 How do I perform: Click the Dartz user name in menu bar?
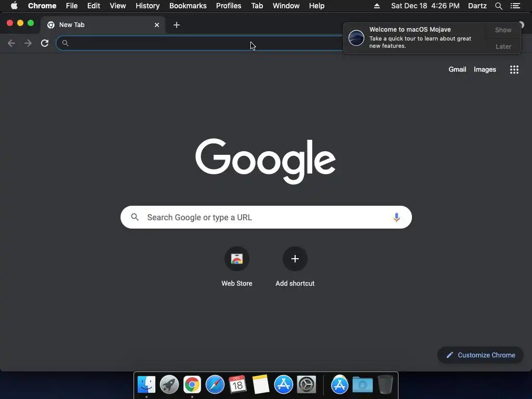(x=477, y=6)
